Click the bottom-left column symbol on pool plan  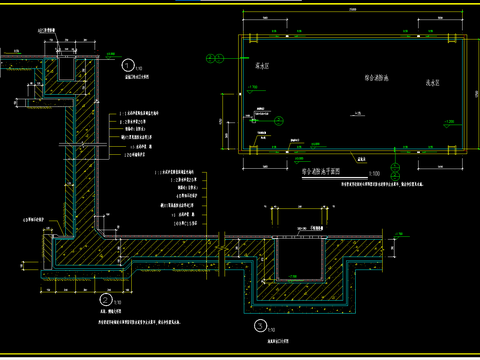point(253,150)
